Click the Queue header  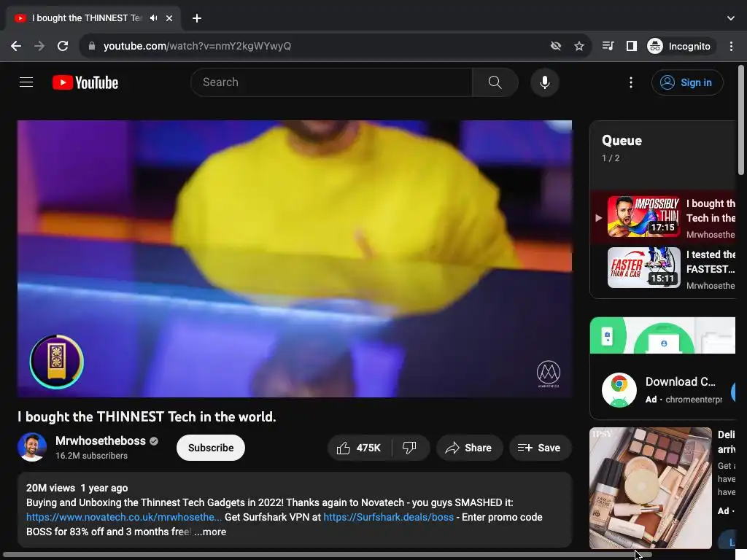point(622,141)
